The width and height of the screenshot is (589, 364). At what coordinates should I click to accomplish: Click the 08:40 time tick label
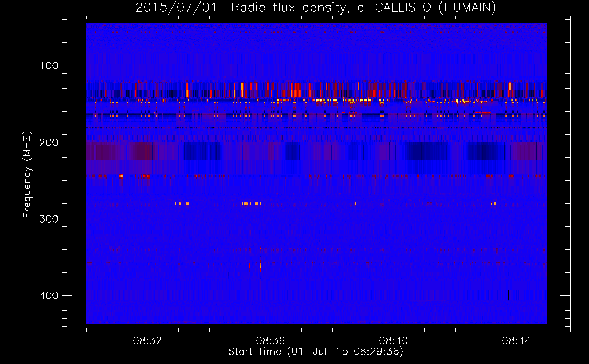point(394,341)
